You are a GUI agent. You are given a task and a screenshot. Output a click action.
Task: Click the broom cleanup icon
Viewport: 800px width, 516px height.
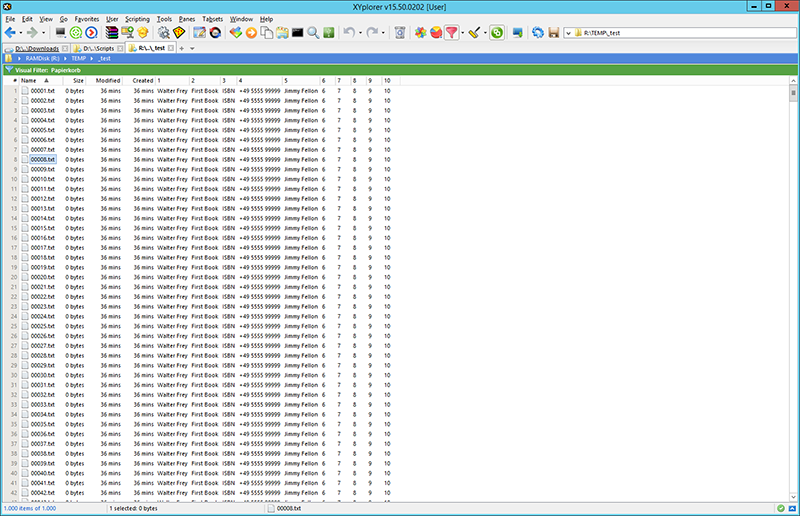click(x=475, y=33)
